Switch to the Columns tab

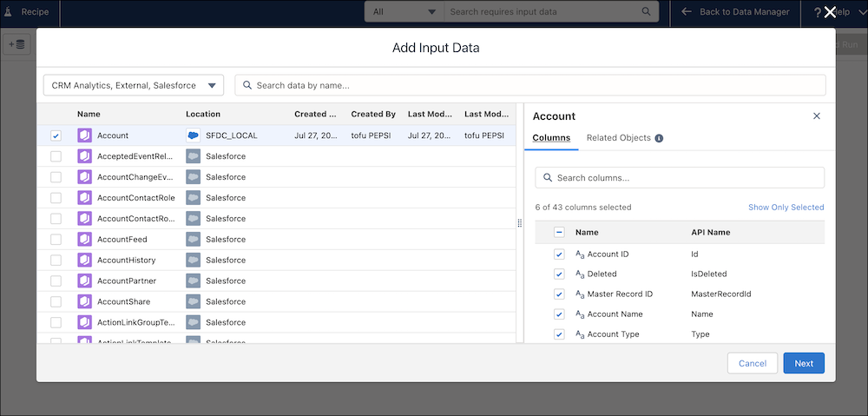[551, 138]
